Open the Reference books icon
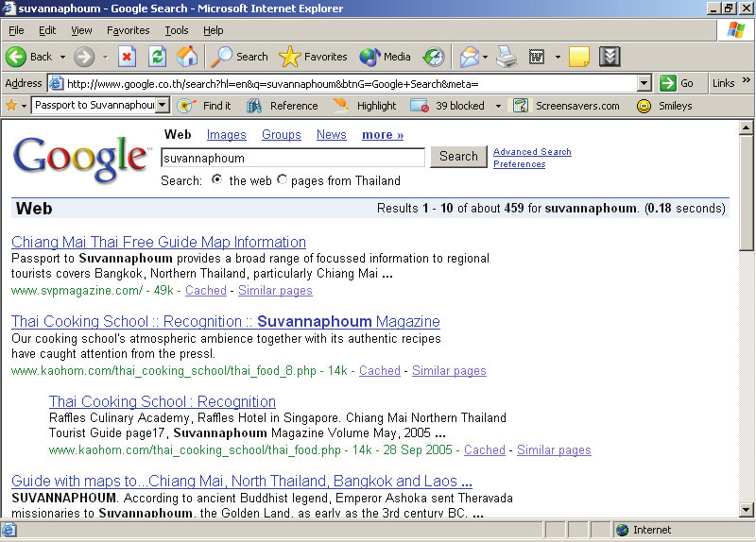This screenshot has width=756, height=542. (254, 106)
